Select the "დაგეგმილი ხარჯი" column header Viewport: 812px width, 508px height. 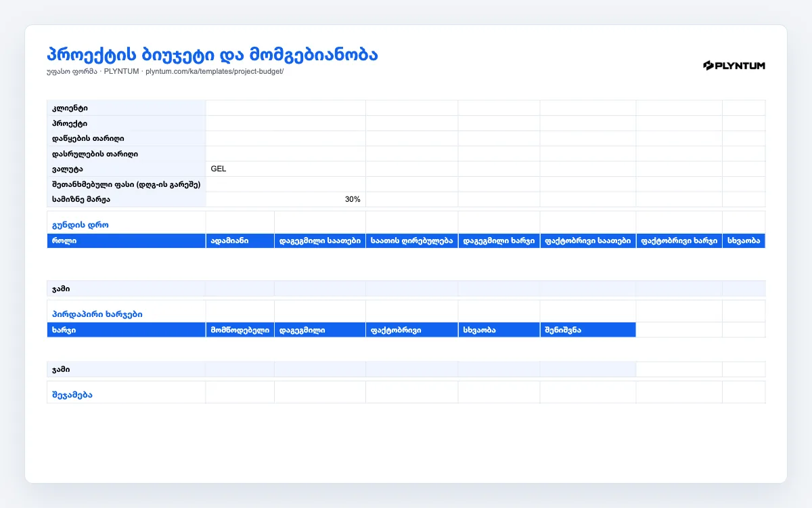pyautogui.click(x=499, y=240)
